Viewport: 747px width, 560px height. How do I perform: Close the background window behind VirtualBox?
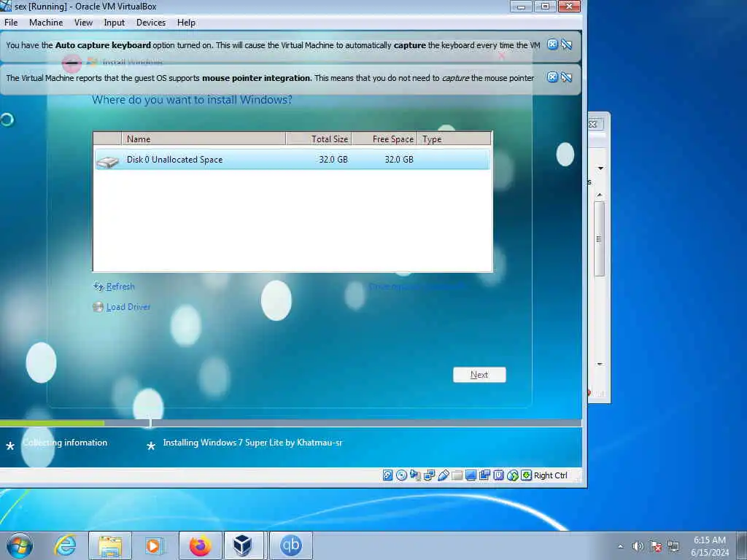coord(594,124)
